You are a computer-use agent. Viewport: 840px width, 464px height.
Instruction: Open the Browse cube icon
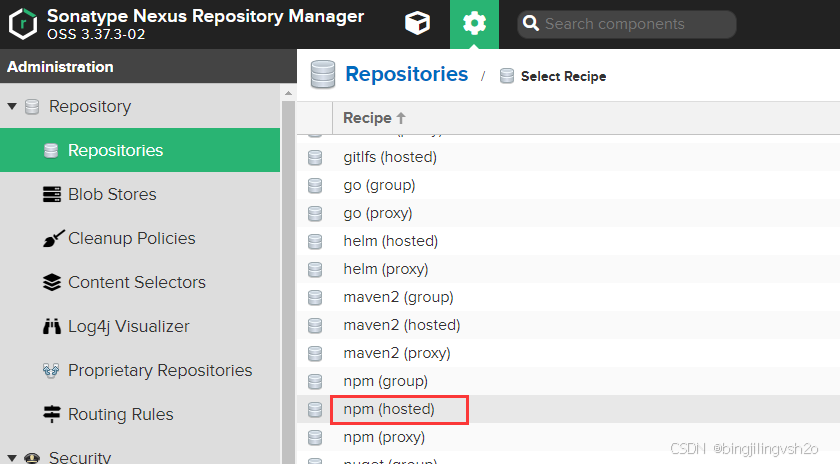(417, 24)
